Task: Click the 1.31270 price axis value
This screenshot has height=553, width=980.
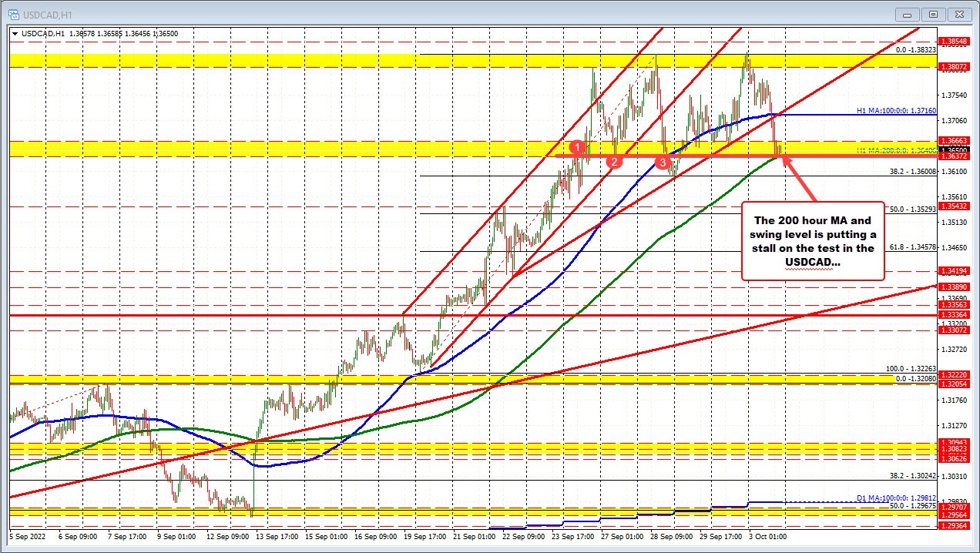Action: [955, 425]
